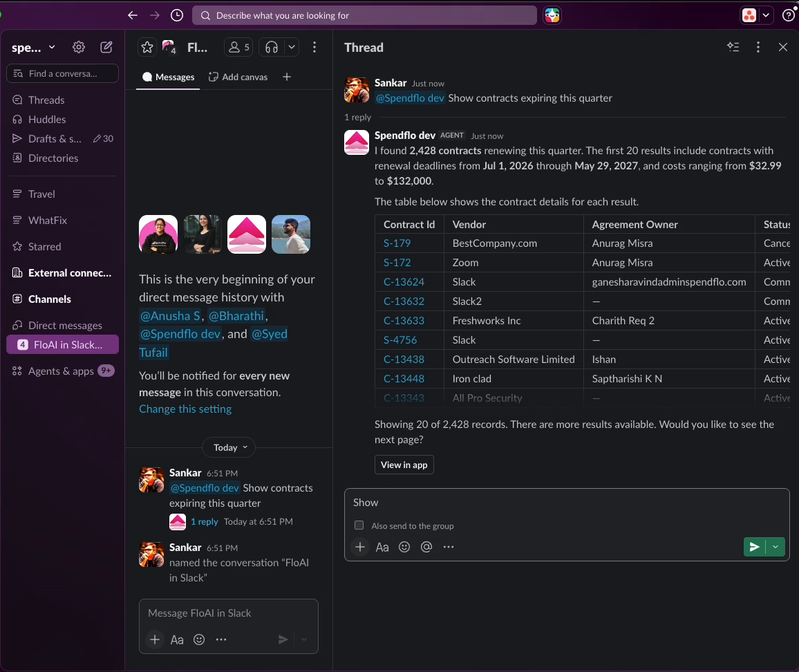Open conversation more actions menu
Viewport: 799px width, 672px height.
pyautogui.click(x=314, y=48)
